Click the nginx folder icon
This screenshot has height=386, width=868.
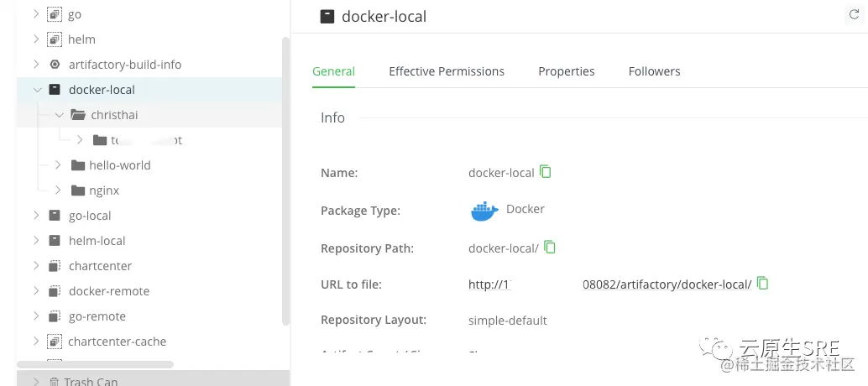[x=78, y=190]
